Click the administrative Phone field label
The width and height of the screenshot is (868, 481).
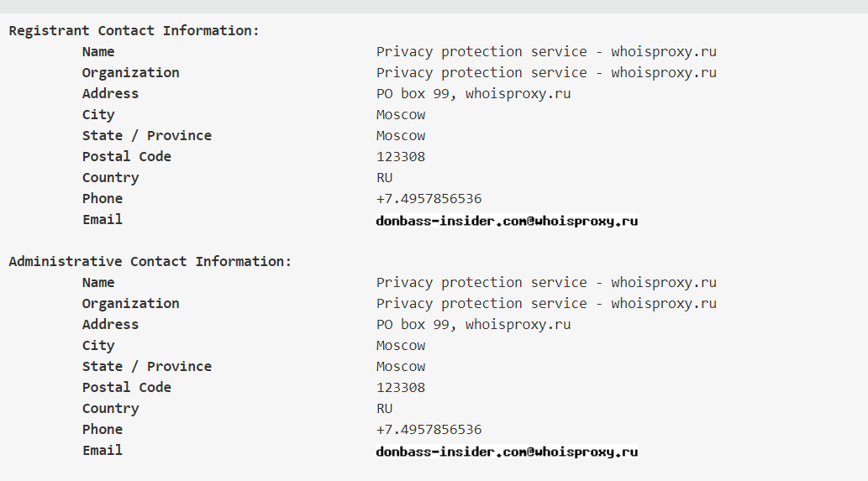pyautogui.click(x=103, y=430)
